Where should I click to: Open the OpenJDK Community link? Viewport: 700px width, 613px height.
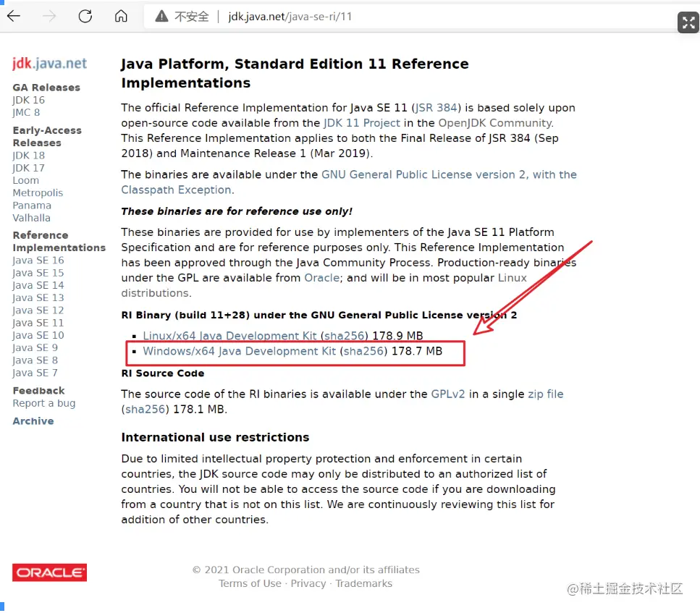(496, 123)
